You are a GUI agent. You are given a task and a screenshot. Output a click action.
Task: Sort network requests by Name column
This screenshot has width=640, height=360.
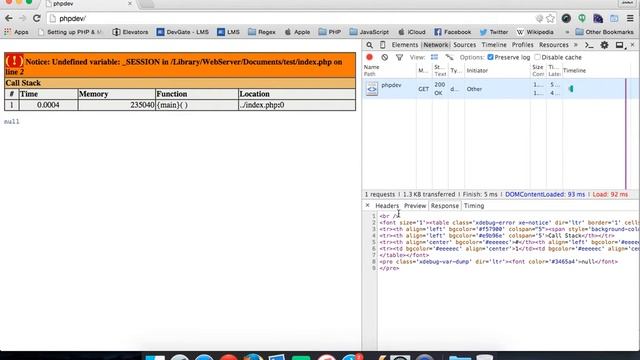(x=389, y=71)
